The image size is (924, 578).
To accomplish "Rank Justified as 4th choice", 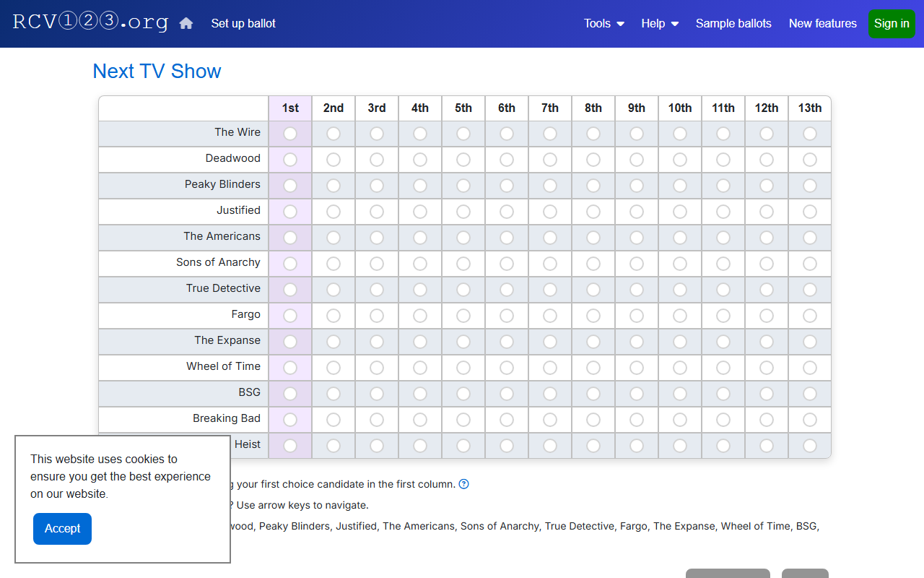I will point(420,212).
